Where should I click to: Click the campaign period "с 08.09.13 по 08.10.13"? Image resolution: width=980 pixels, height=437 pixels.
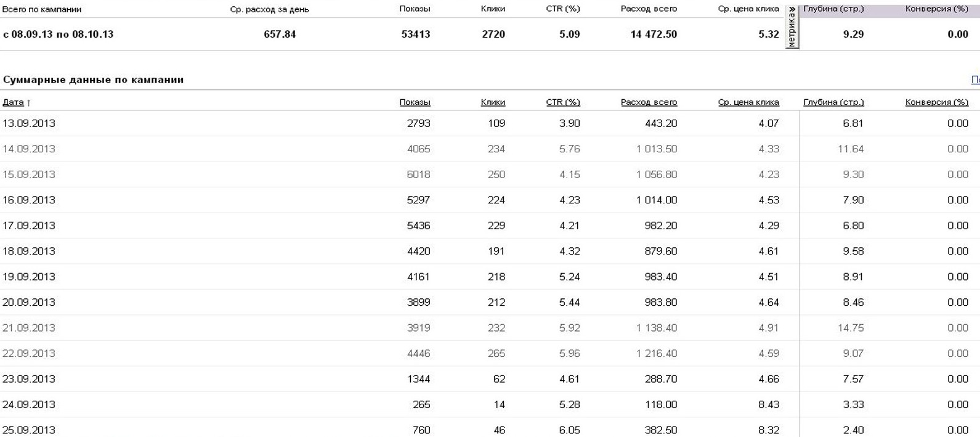59,35
